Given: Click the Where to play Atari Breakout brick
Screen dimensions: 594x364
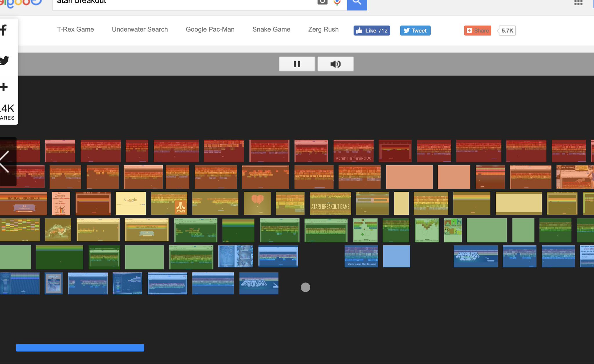Looking at the screenshot, I should [x=361, y=256].
